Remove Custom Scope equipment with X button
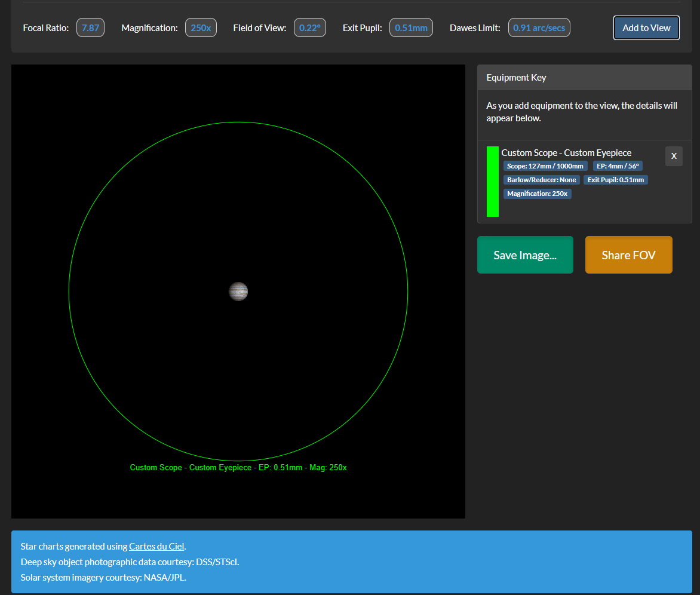Image resolution: width=700 pixels, height=595 pixels. (674, 156)
